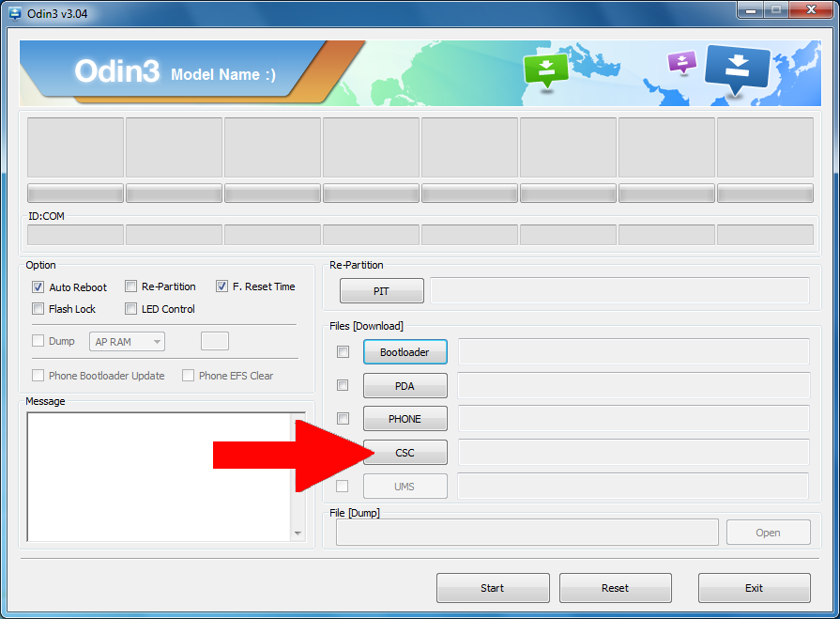
Task: Click the first device progress bar
Action: 75,193
